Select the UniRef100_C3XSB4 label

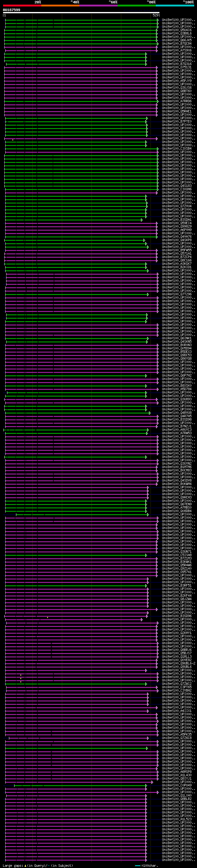click(x=177, y=149)
